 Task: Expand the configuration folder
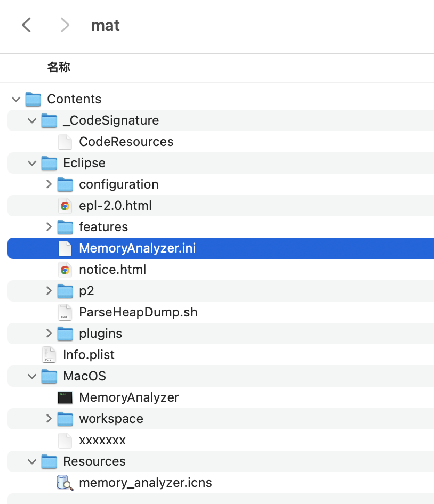pyautogui.click(x=49, y=184)
